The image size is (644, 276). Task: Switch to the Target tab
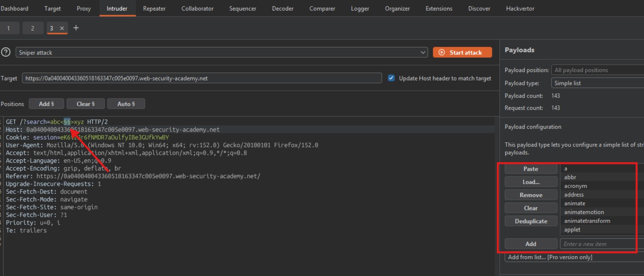click(52, 9)
